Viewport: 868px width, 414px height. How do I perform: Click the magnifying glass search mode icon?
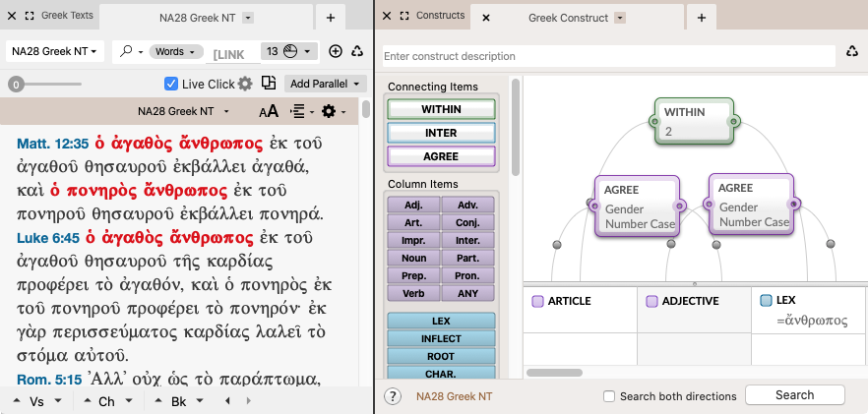tap(127, 51)
